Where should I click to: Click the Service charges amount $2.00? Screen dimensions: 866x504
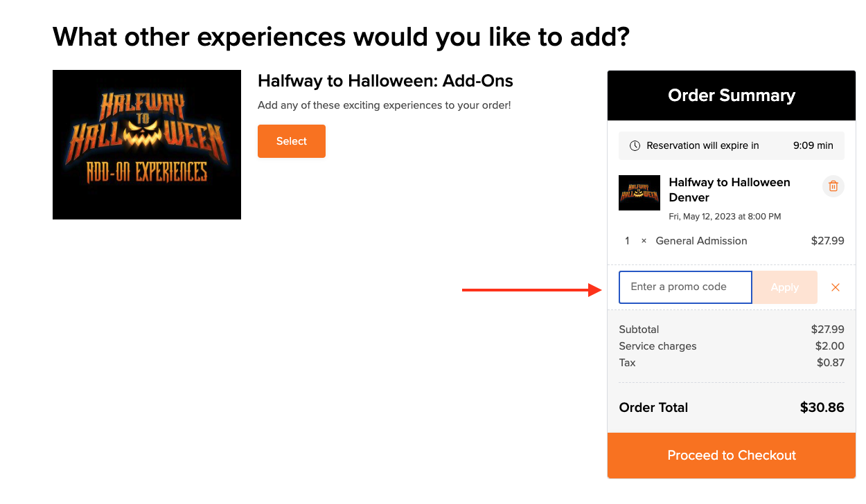coord(830,346)
